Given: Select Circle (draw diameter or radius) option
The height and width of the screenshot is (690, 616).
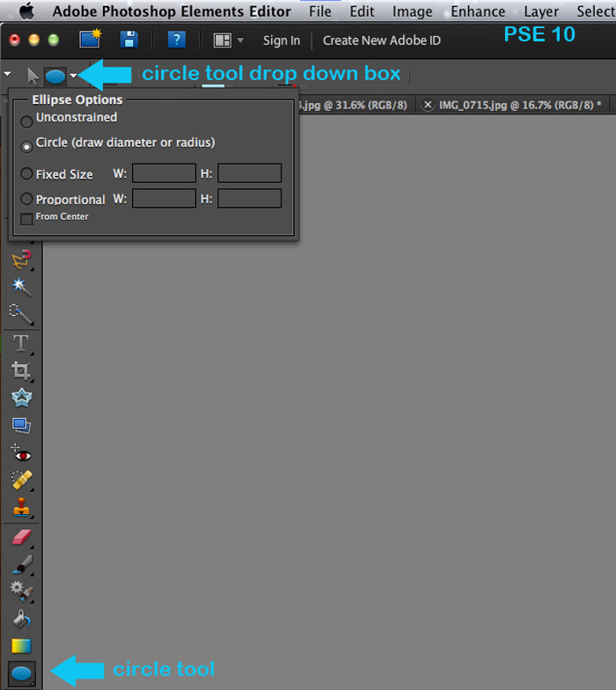Looking at the screenshot, I should pos(26,147).
